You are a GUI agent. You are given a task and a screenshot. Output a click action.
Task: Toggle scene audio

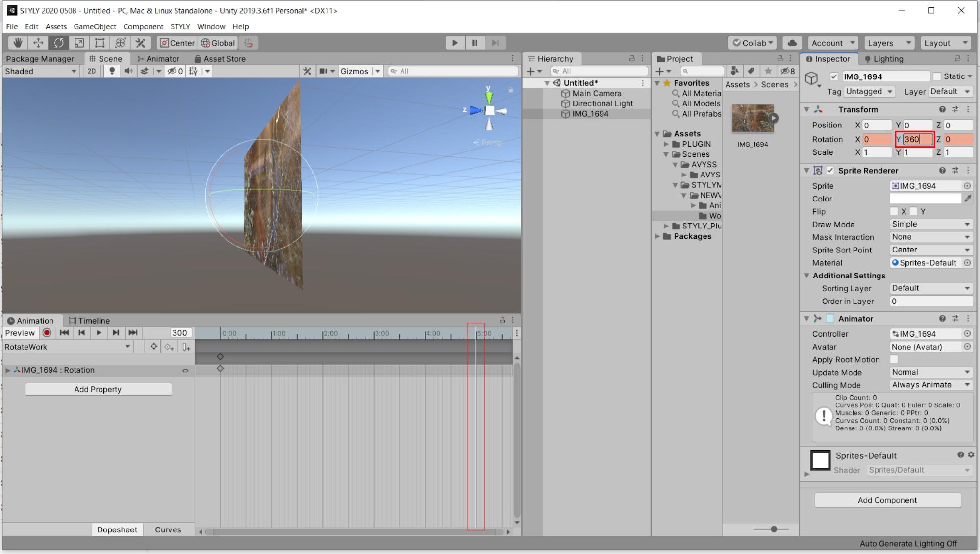click(x=128, y=71)
